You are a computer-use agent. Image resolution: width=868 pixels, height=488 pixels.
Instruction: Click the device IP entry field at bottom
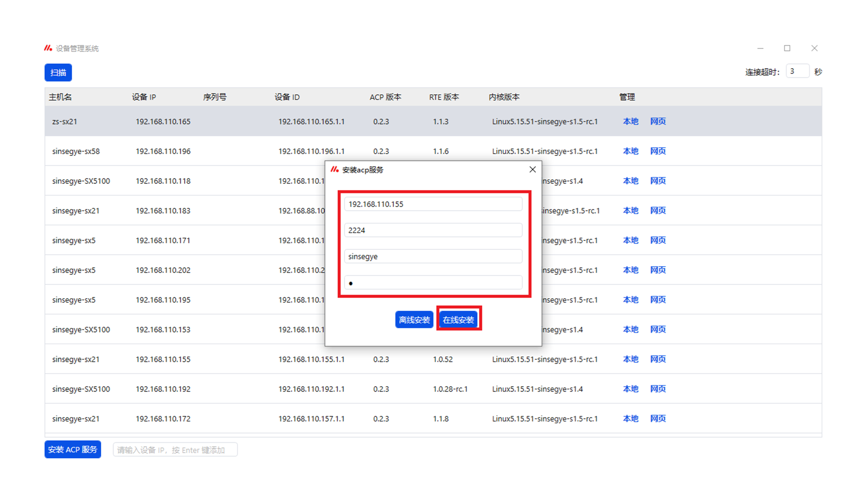[x=175, y=450]
